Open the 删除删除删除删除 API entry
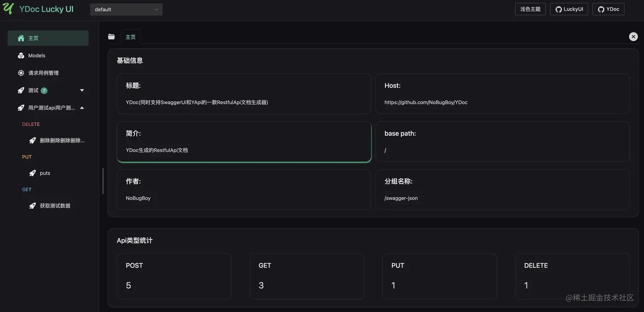The width and height of the screenshot is (644, 312). (x=57, y=140)
